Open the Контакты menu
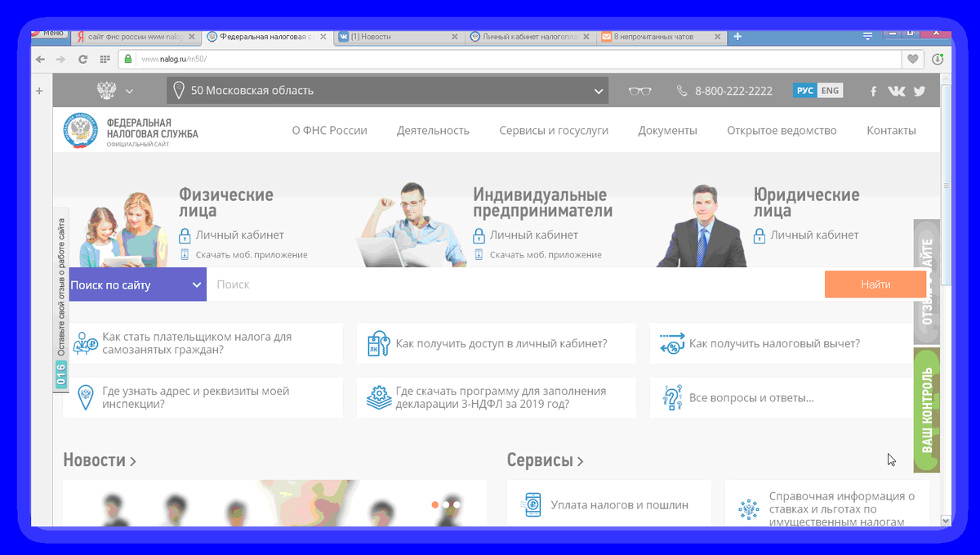Viewport: 980px width, 555px height. (891, 131)
